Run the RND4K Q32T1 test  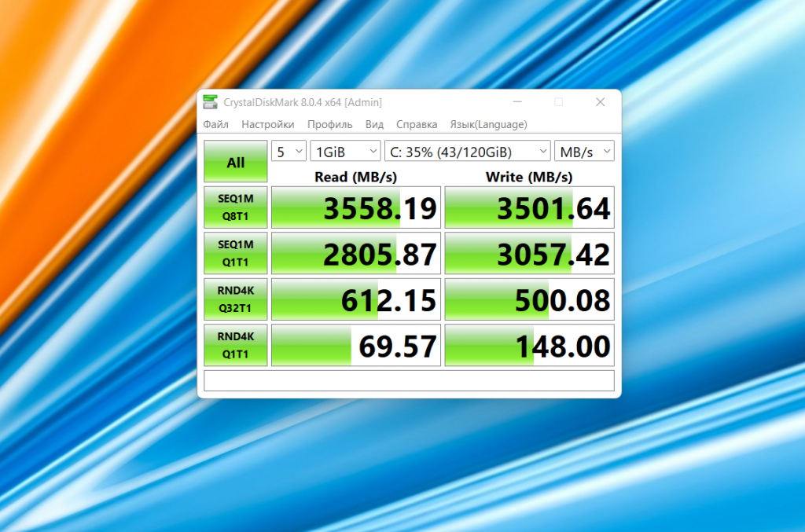tap(236, 299)
